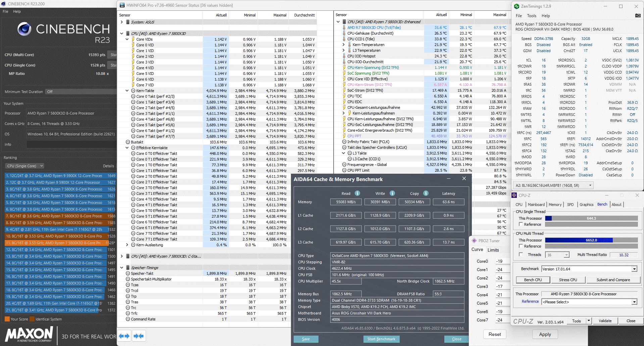The height and width of the screenshot is (346, 644).
Task: Click the left-right arrows icon in HWiNFO toolbar
Action: click(124, 336)
